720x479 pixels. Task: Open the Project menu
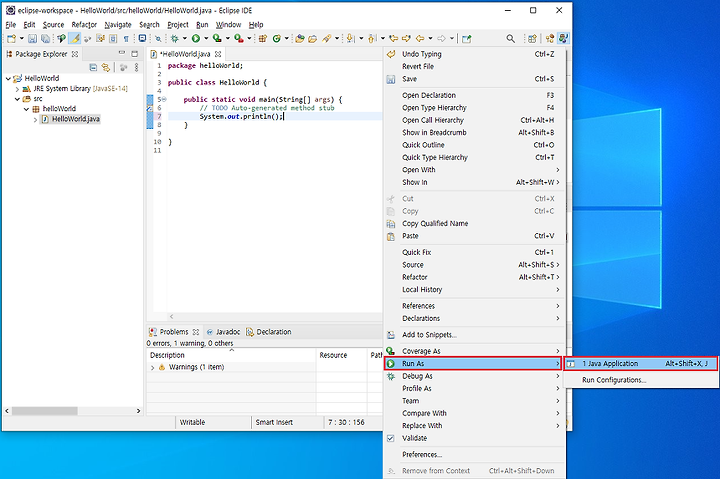178,25
